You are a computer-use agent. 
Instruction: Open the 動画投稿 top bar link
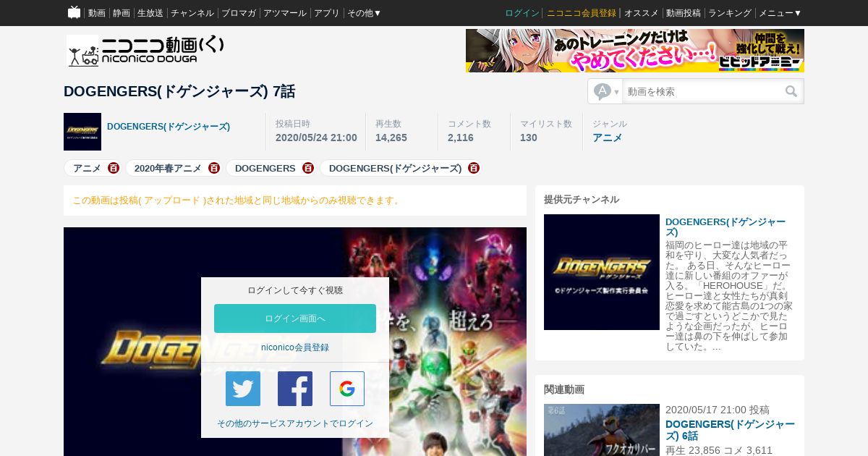[684, 13]
